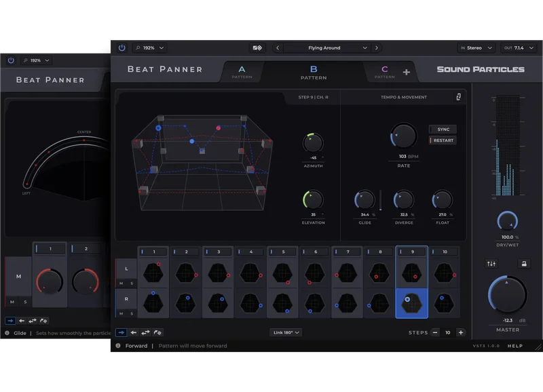543x392 pixels.
Task: Select step 1 header
Action: [153, 252]
